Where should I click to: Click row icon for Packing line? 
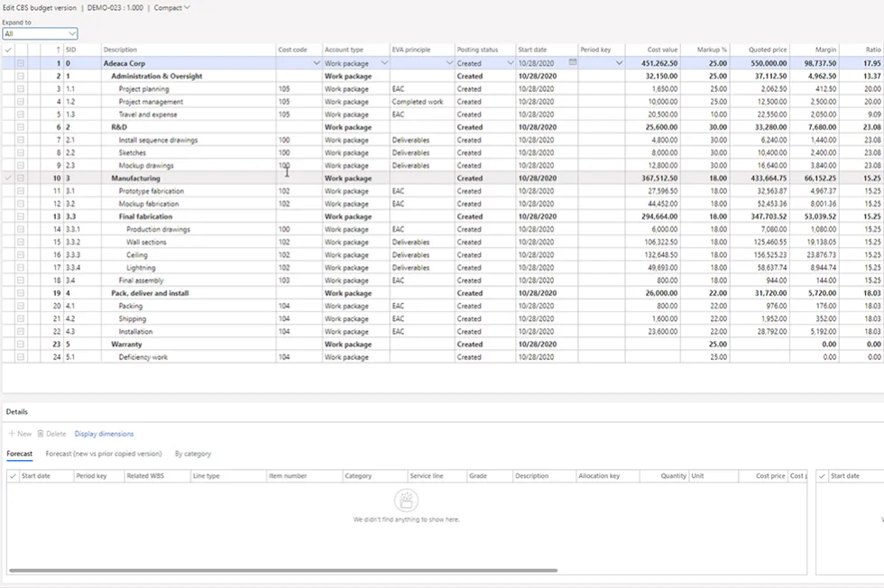click(21, 306)
